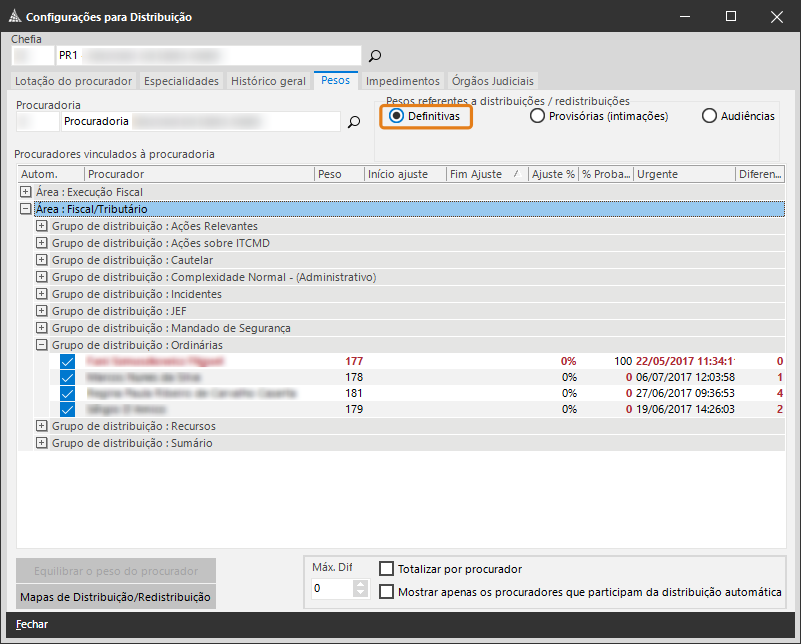Select the Audiências radio option

(x=709, y=116)
